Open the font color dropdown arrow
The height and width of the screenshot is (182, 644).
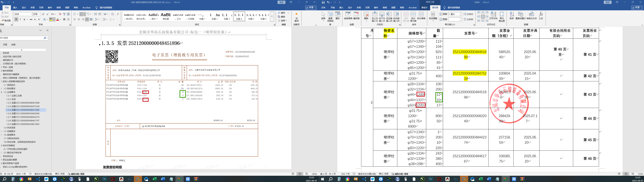(x=60, y=19)
